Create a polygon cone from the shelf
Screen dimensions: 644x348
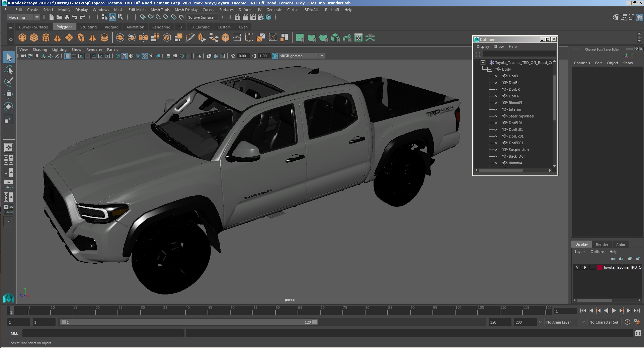coord(58,38)
